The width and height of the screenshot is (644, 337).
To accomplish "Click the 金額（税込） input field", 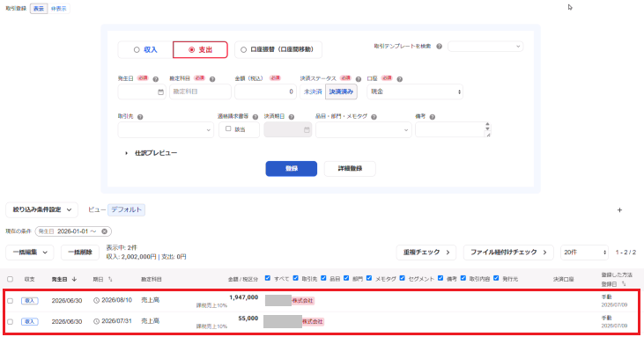I will (x=265, y=92).
